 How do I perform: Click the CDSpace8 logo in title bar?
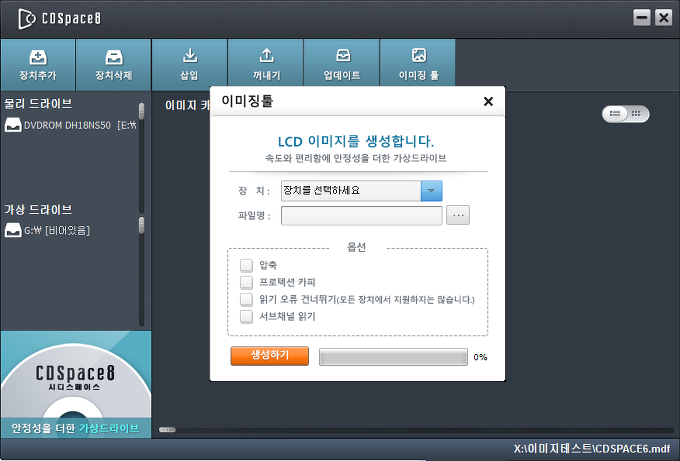click(x=59, y=19)
